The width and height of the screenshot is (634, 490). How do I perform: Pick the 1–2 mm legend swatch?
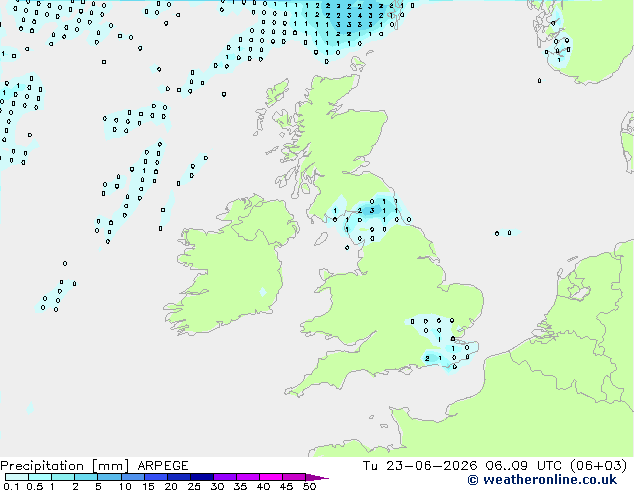click(63, 477)
